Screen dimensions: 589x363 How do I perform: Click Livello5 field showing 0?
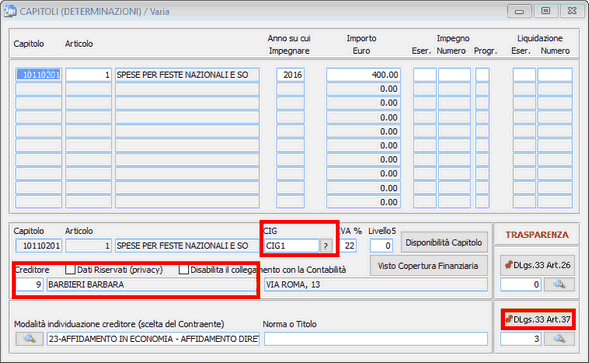pyautogui.click(x=382, y=246)
